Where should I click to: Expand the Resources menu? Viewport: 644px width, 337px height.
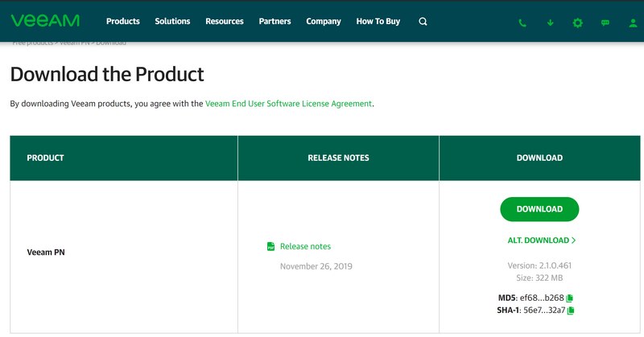click(224, 22)
